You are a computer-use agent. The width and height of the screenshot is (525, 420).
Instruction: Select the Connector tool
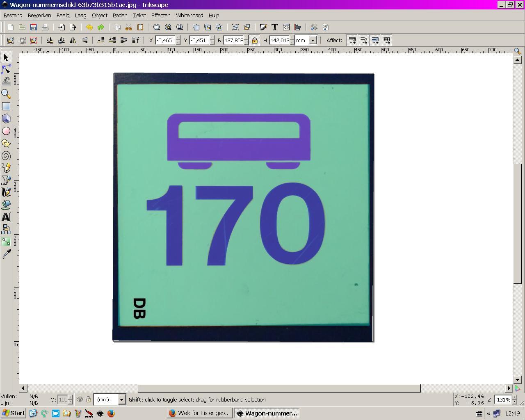tap(6, 229)
